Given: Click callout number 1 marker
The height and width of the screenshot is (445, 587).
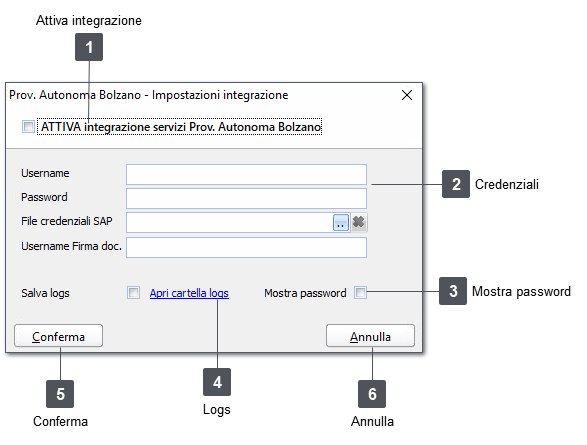Looking at the screenshot, I should [x=89, y=47].
